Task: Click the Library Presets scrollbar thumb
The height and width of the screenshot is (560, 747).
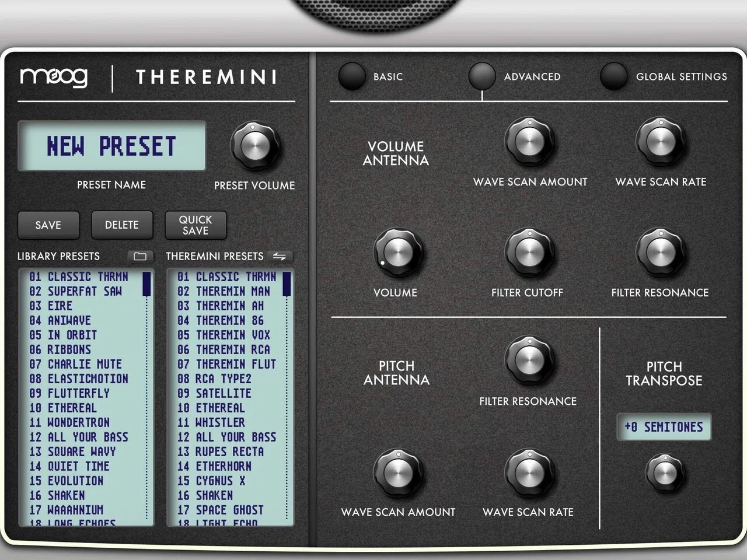Action: [x=146, y=283]
